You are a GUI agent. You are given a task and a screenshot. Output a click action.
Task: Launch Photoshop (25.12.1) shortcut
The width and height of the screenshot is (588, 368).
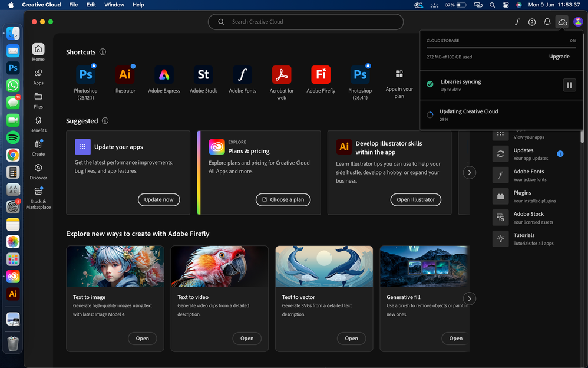[x=85, y=83]
